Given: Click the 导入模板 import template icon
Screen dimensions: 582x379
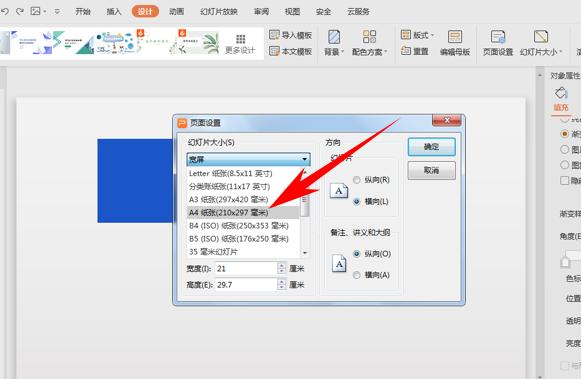Looking at the screenshot, I should (x=274, y=35).
